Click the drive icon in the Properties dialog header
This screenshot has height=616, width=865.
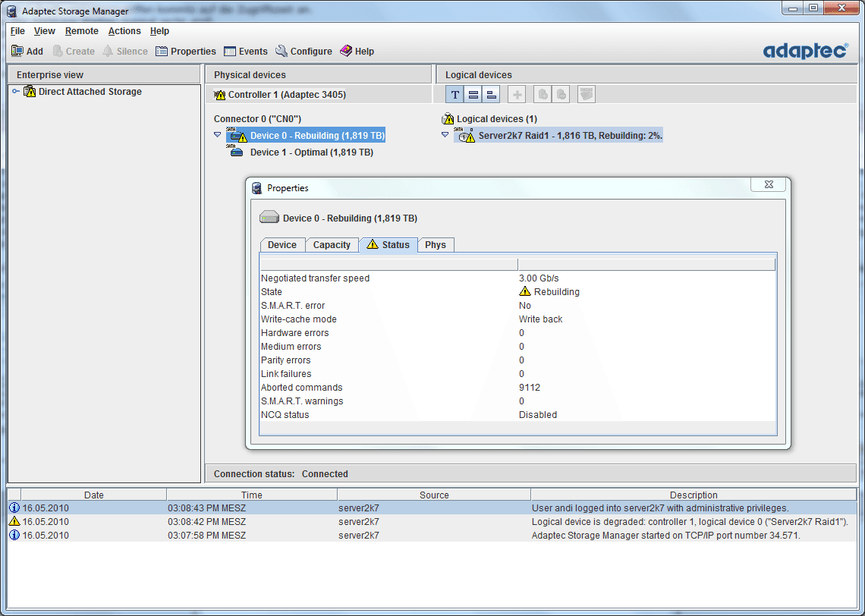269,217
